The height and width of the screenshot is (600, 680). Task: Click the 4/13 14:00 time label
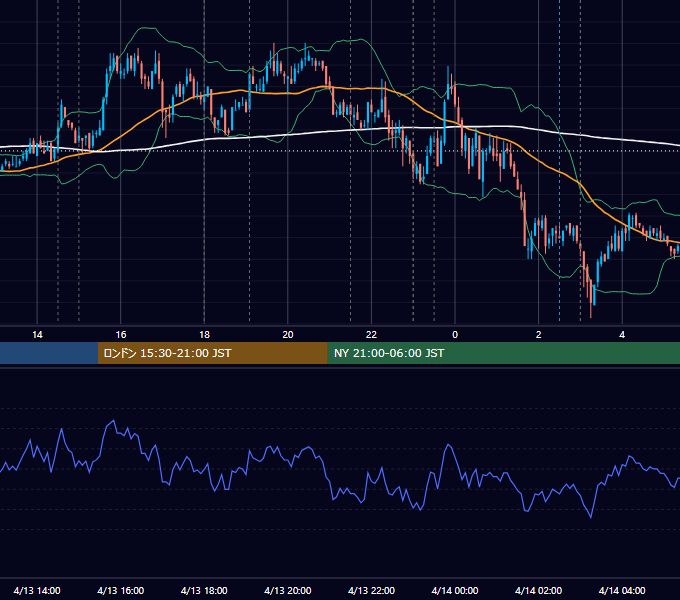click(x=37, y=590)
